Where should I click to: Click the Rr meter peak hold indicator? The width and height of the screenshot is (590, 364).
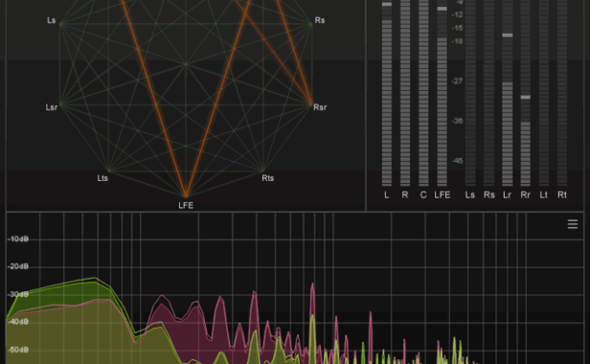coord(525,97)
